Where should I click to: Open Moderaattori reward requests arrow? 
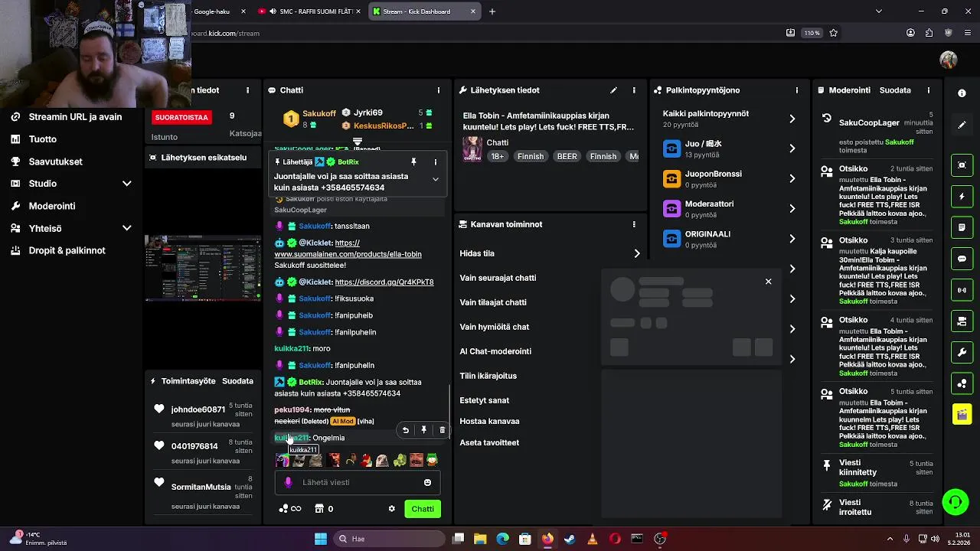click(792, 208)
